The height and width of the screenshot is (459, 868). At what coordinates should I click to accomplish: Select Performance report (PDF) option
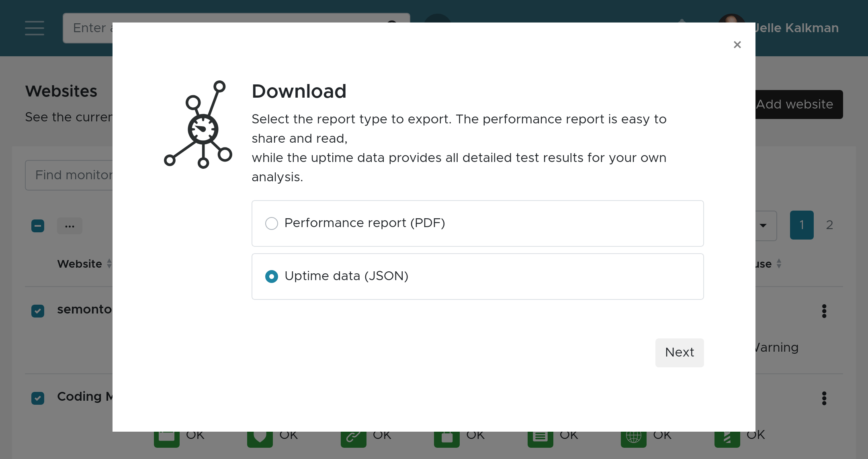coord(272,223)
